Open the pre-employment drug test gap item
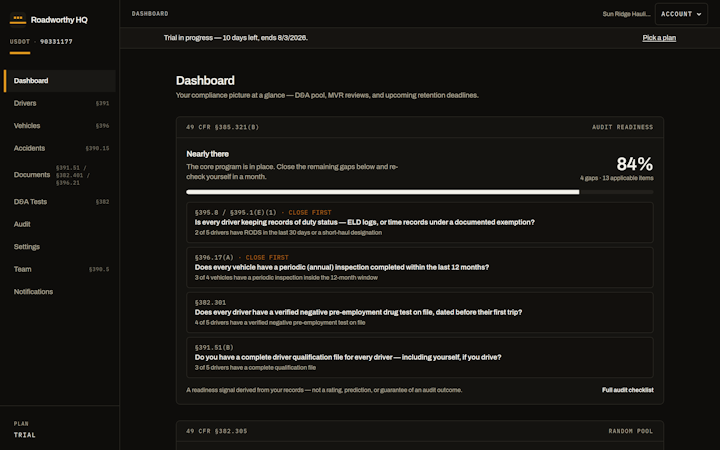This screenshot has height=450, width=720. point(420,312)
